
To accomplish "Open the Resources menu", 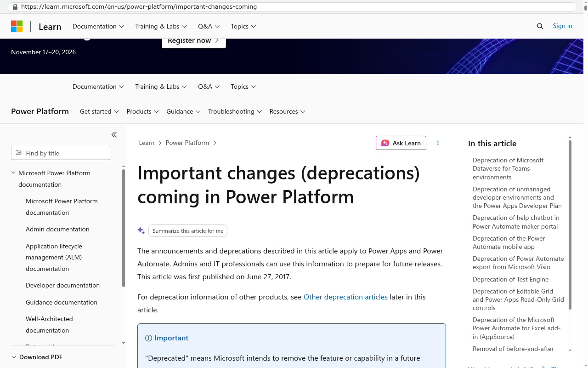I will point(288,111).
